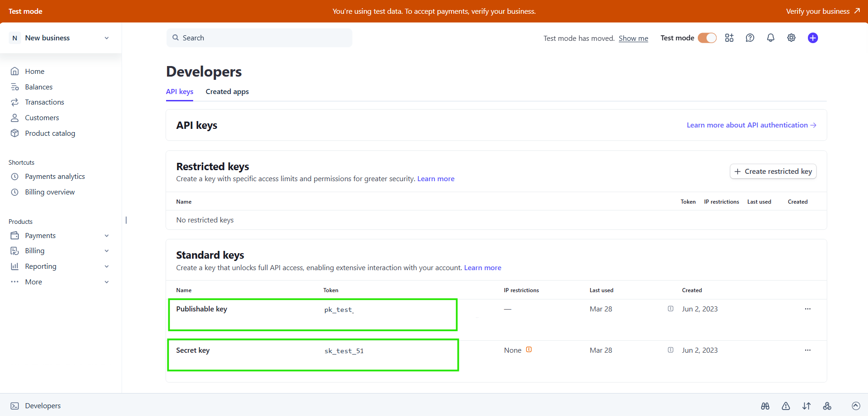Open the webhooks icon in bottom bar
Screen dimensions: 868x416
click(x=827, y=406)
